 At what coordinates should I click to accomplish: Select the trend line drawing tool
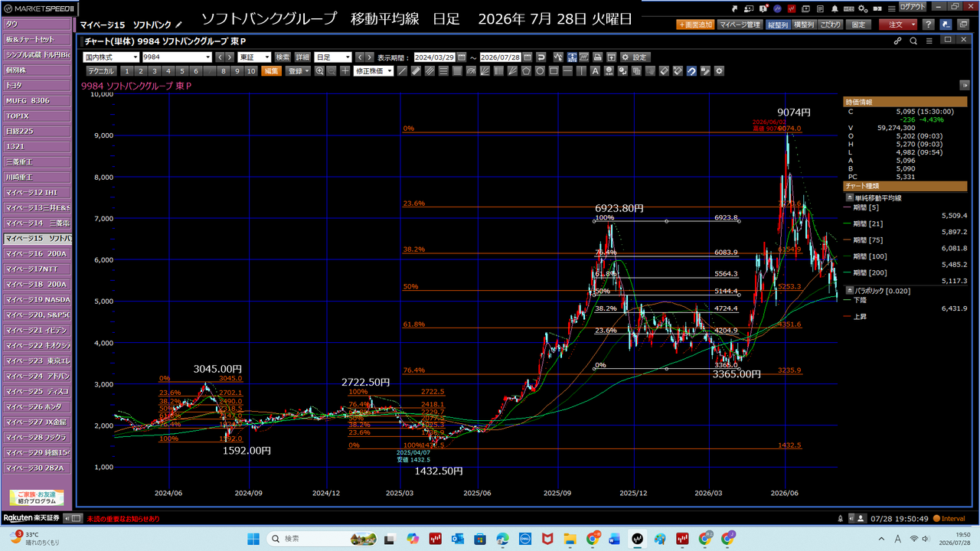(402, 71)
